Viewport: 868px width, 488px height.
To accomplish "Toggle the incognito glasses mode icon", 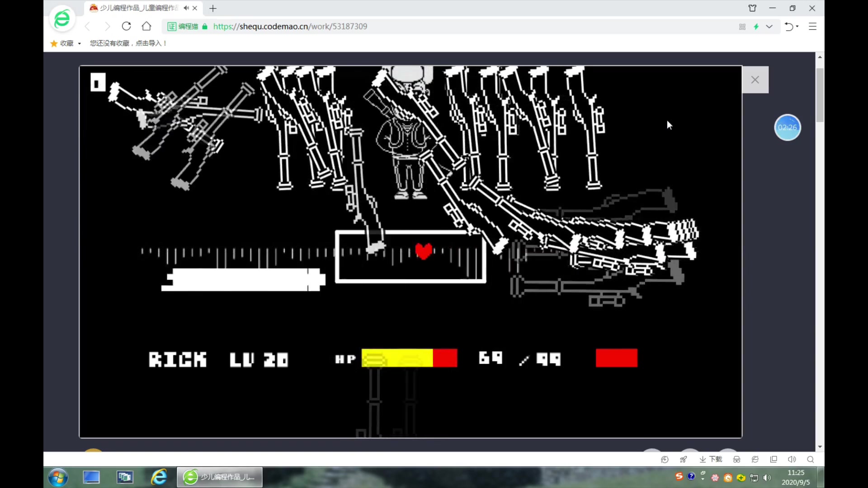I will 737,460.
